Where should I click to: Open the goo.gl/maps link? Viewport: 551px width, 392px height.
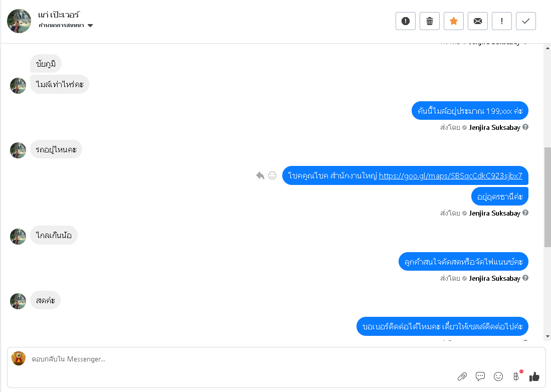point(450,176)
